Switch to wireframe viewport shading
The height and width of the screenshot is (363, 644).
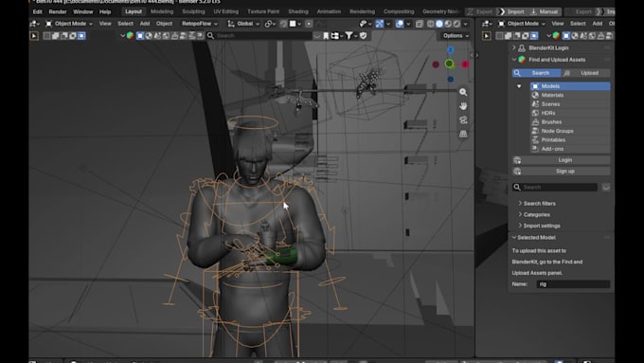(x=430, y=24)
